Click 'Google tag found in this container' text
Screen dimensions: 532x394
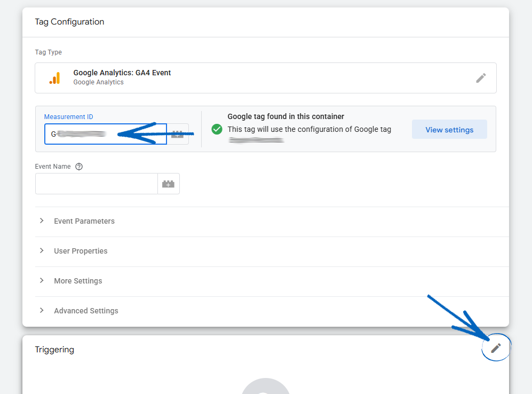click(x=285, y=116)
